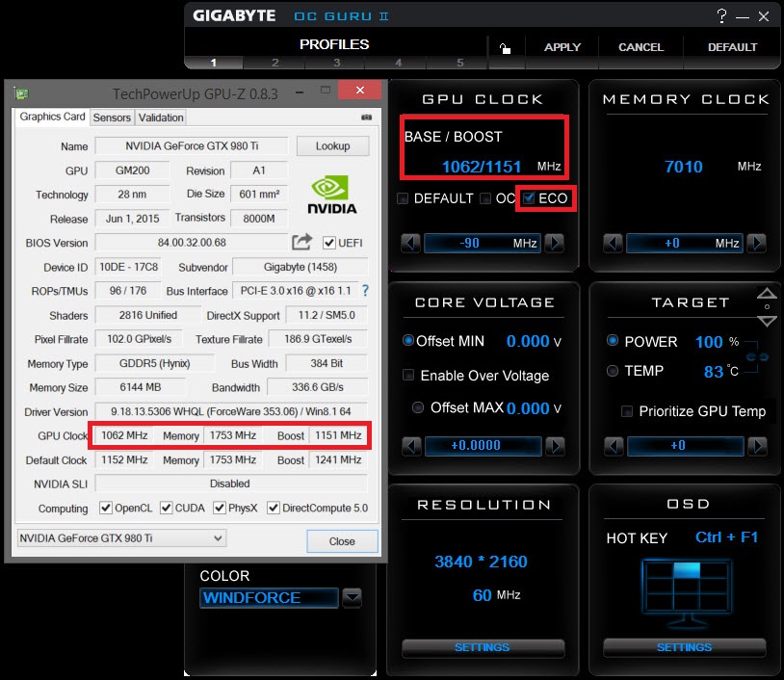Viewport: 784px width, 680px height.
Task: Click the Bus Interface question mark icon
Action: [365, 291]
